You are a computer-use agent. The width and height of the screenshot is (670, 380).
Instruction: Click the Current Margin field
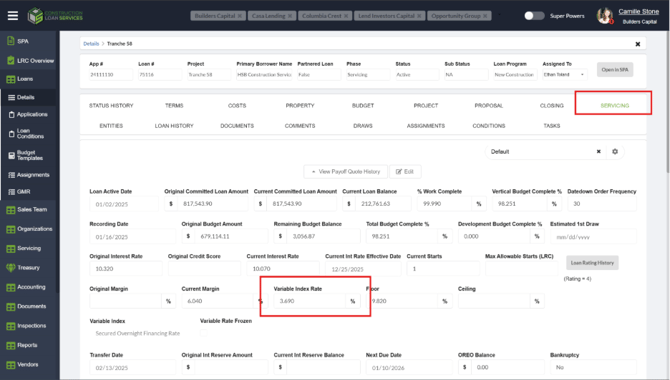pos(218,301)
